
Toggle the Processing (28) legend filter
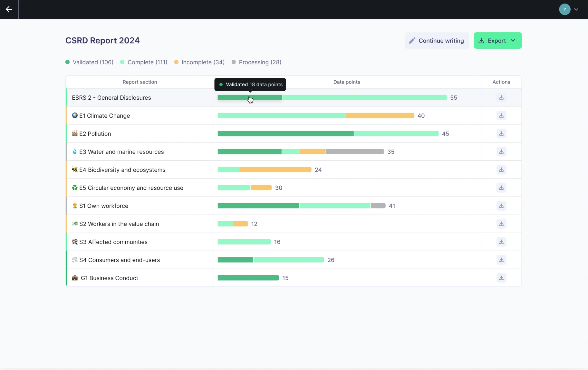(256, 62)
